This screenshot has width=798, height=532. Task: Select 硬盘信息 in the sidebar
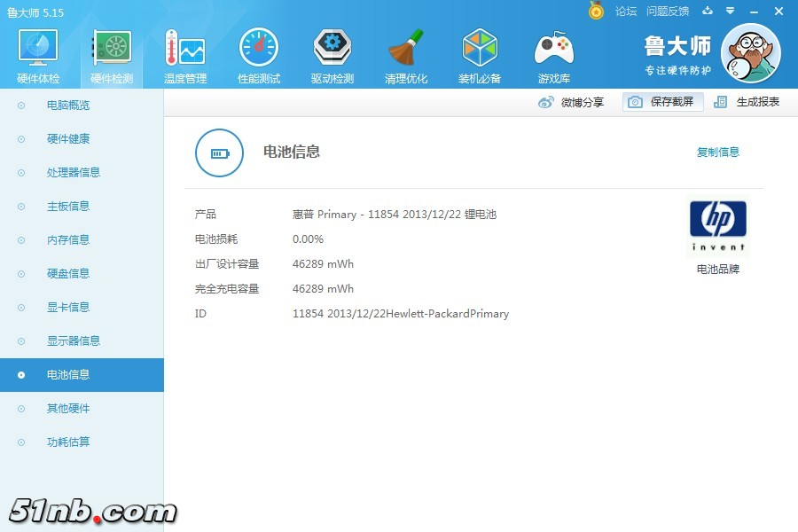coord(68,274)
